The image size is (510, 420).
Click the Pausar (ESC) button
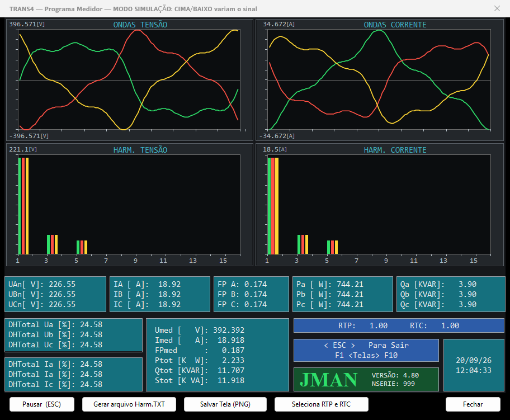tap(41, 404)
